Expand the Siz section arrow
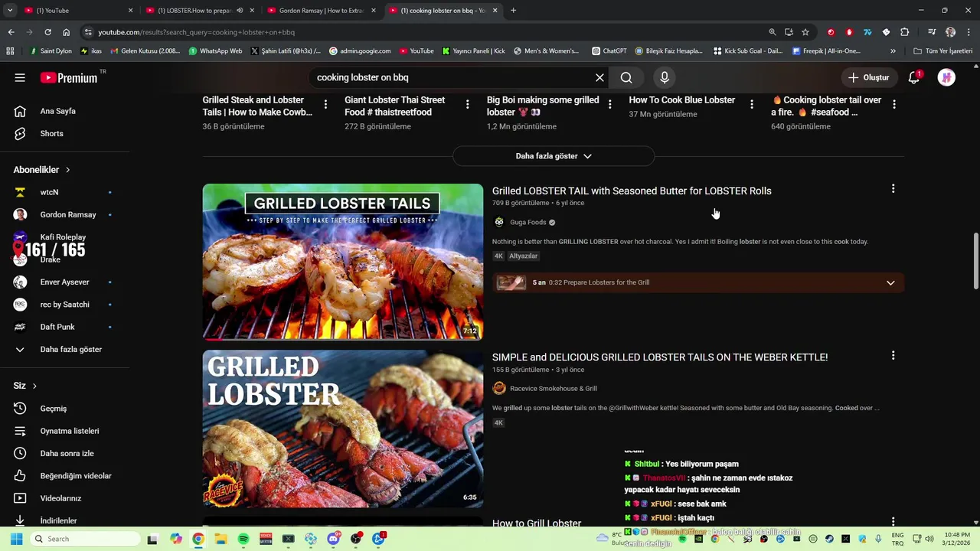The height and width of the screenshot is (551, 980). point(34,386)
